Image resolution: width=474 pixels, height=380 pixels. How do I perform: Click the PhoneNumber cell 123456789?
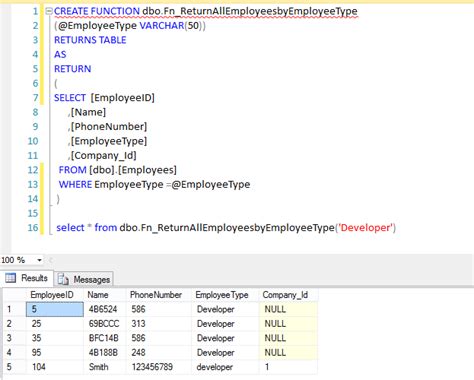159,367
